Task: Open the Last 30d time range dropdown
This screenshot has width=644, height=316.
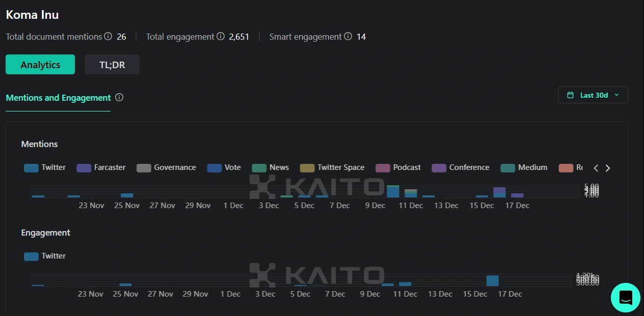Action: (x=593, y=95)
